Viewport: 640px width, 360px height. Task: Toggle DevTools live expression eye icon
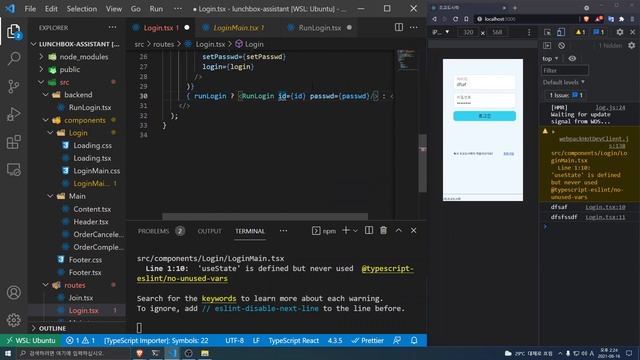(x=572, y=58)
